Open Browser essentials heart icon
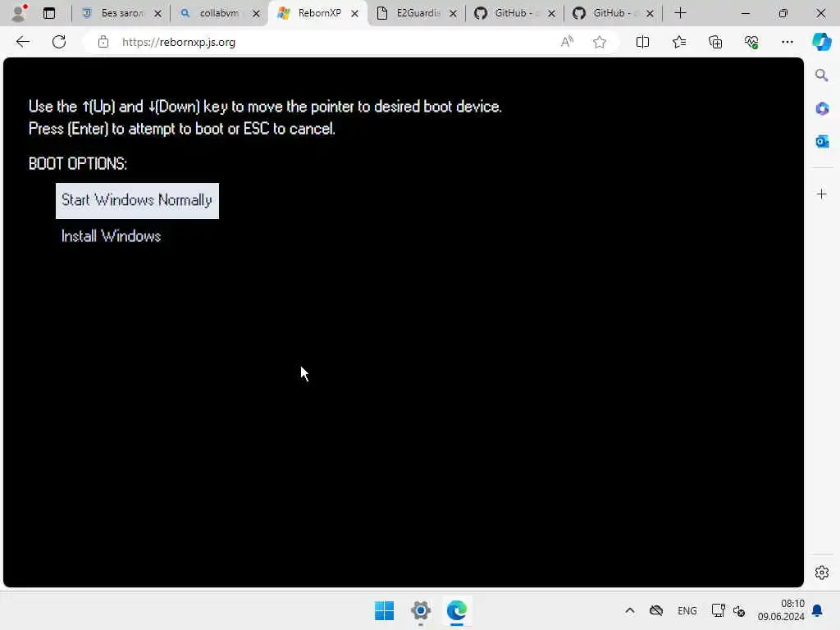The image size is (840, 630). click(751, 42)
